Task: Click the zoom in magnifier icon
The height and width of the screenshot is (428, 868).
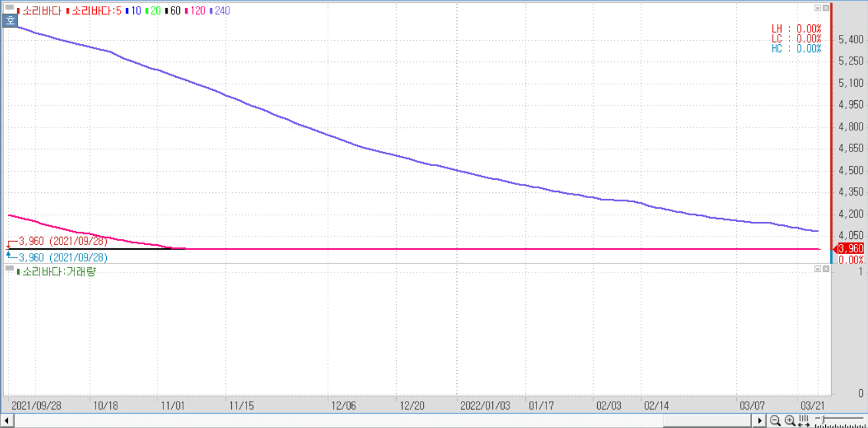Action: [x=790, y=420]
